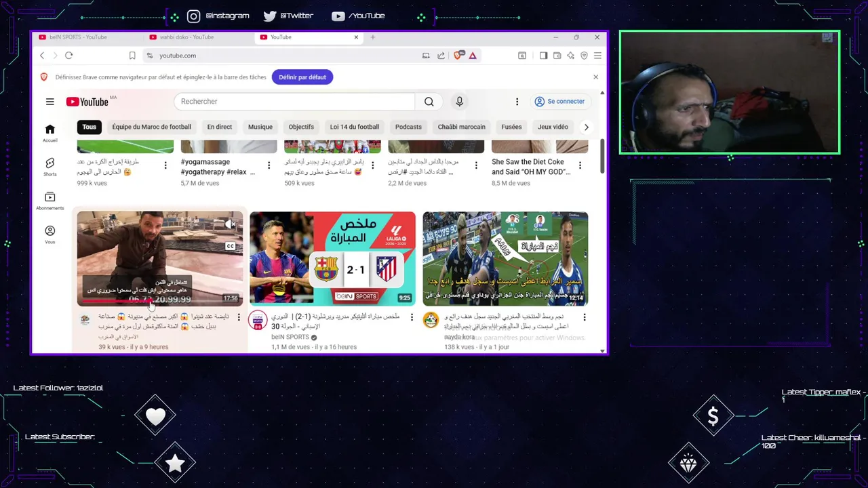Click the browser back arrow
The width and height of the screenshot is (868, 488).
click(x=42, y=56)
